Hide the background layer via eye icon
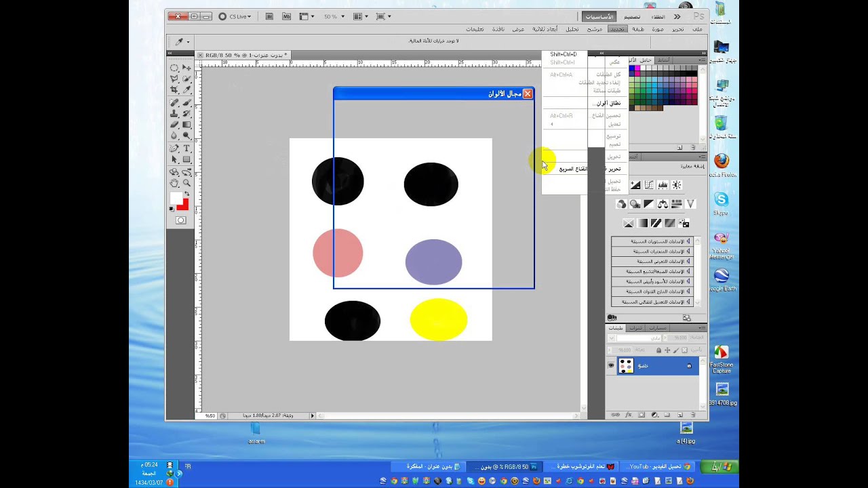 click(x=611, y=365)
